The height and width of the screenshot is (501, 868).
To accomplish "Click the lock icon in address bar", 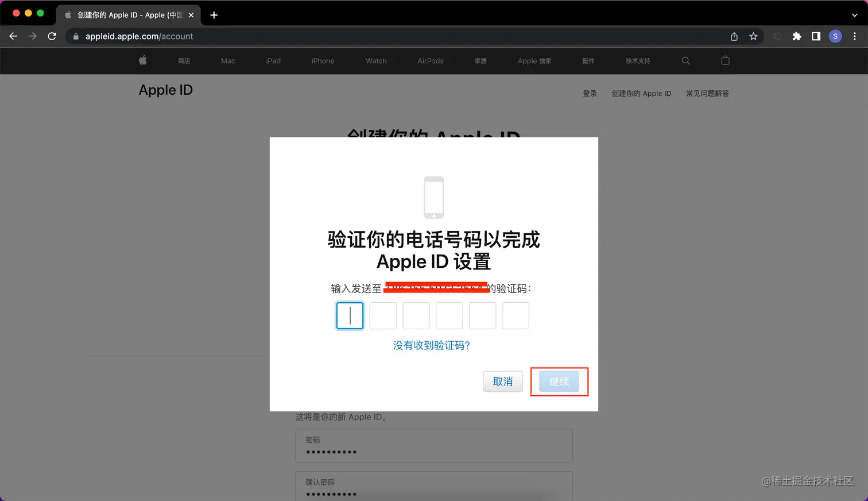I will (x=76, y=36).
